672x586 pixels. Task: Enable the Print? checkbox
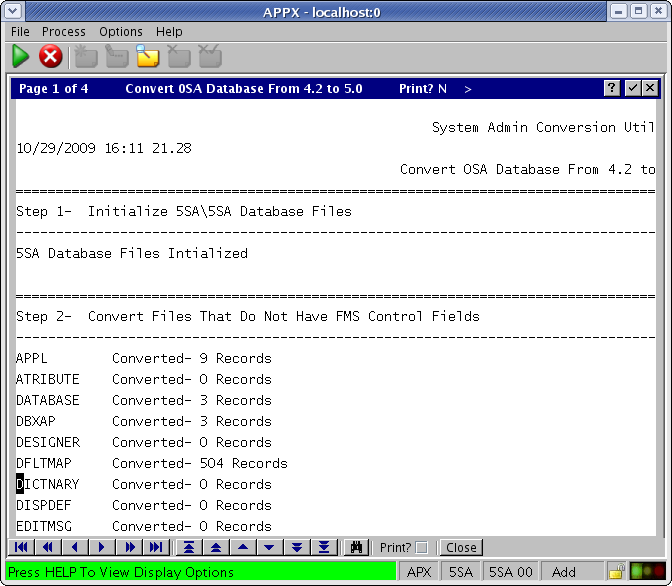[x=421, y=547]
